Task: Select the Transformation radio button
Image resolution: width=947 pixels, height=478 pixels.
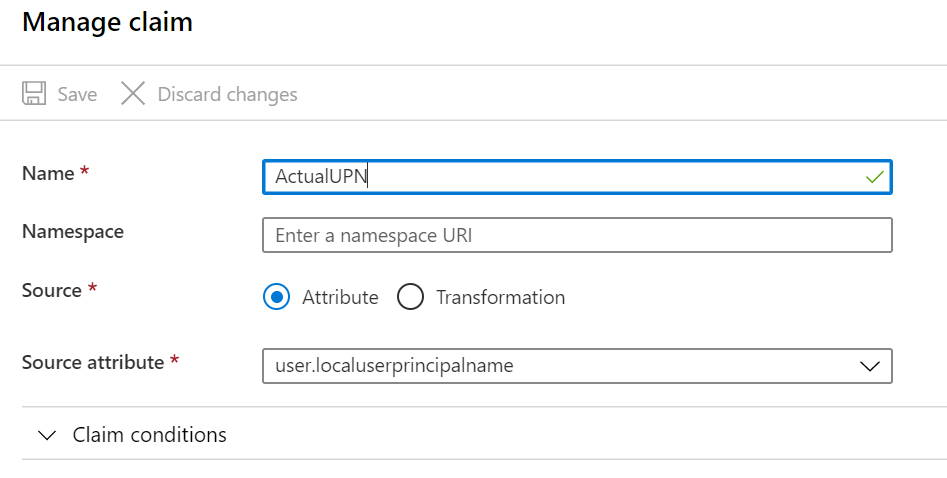Action: 410,297
